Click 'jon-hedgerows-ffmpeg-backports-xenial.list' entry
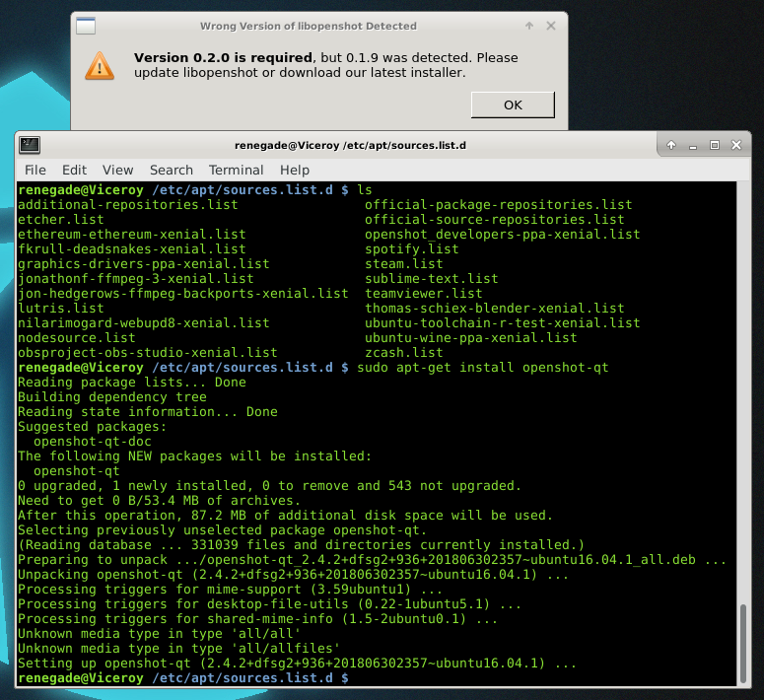 tap(183, 294)
